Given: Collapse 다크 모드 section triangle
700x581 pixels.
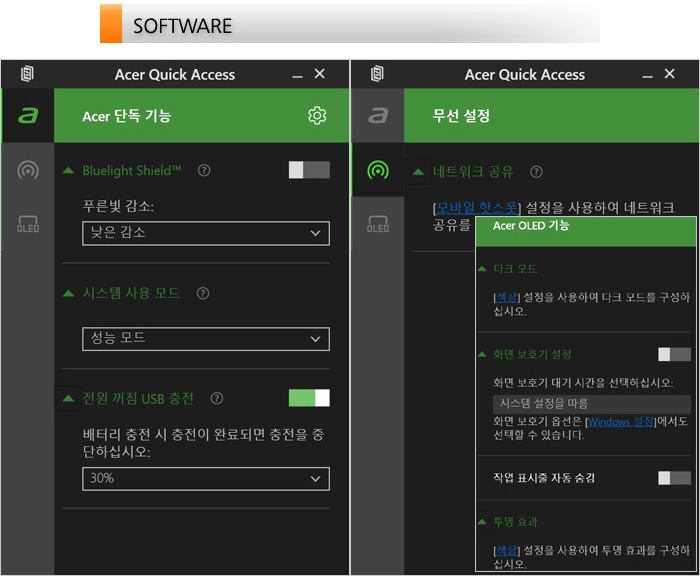Looking at the screenshot, I should pos(482,269).
